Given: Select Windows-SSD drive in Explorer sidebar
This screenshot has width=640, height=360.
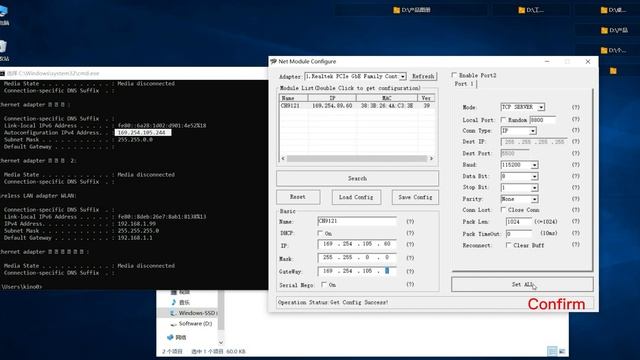Looking at the screenshot, I should pos(193,313).
